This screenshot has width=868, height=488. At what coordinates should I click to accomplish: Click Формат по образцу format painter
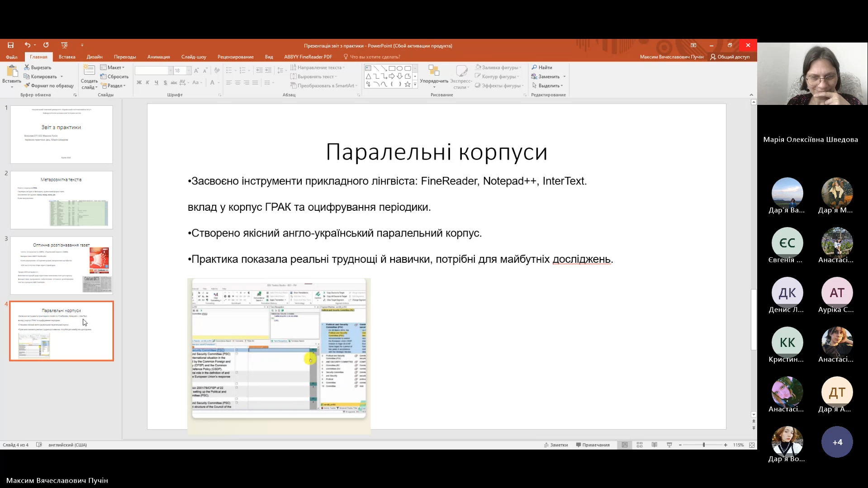coord(48,85)
